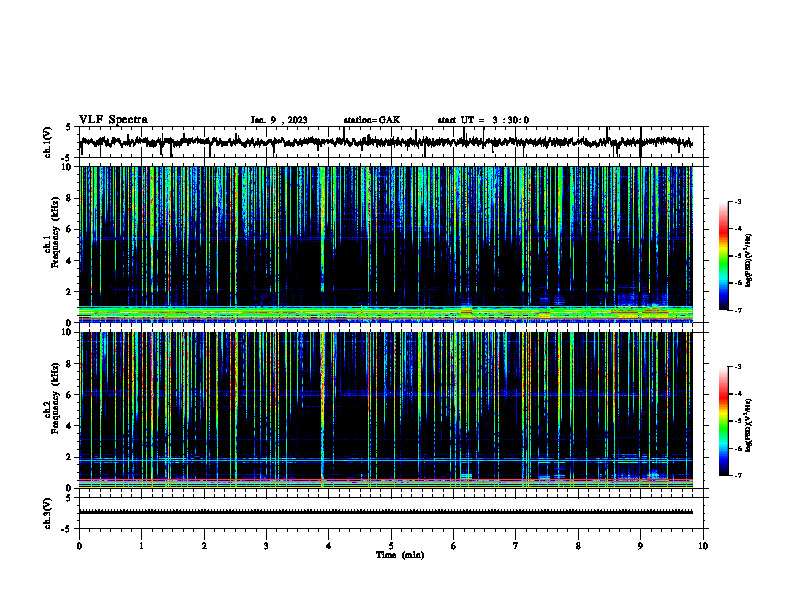This screenshot has width=792, height=612.
Task: Click the ch.1 (V) waveform trace
Action: (386, 142)
